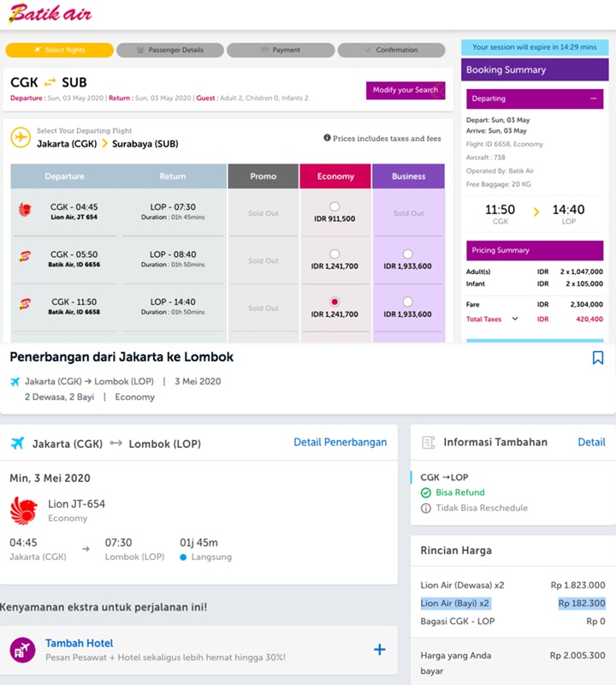Viewport: 616px width, 685px height.
Task: Click the Tambah Hotel link
Action: point(79,643)
